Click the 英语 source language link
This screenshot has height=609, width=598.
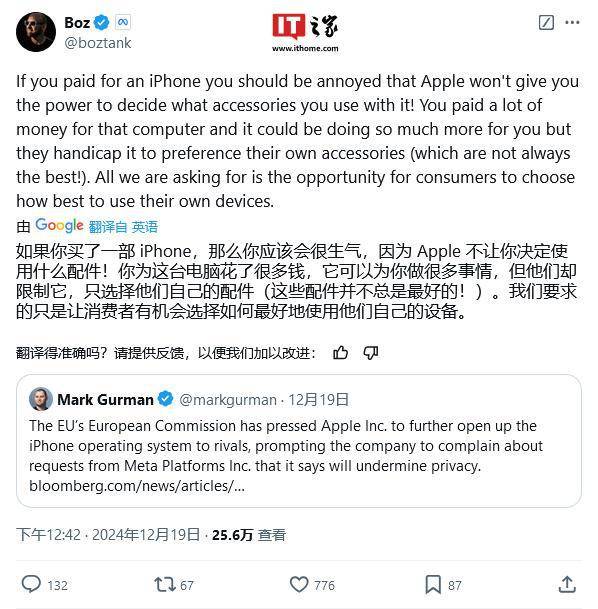(145, 227)
